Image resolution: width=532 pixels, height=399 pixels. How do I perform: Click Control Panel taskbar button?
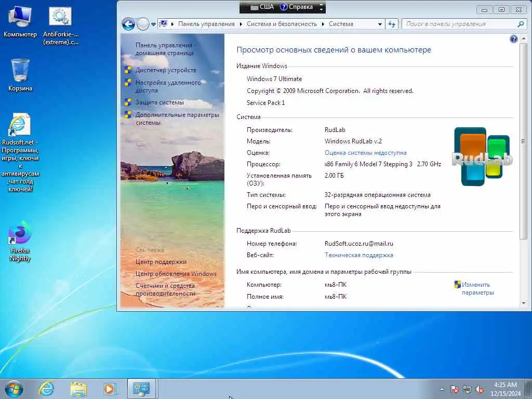click(141, 389)
